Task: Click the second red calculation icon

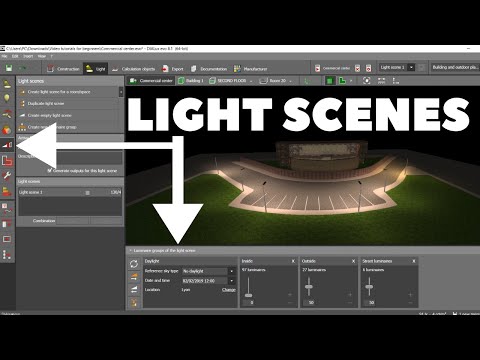Action: tap(368, 68)
